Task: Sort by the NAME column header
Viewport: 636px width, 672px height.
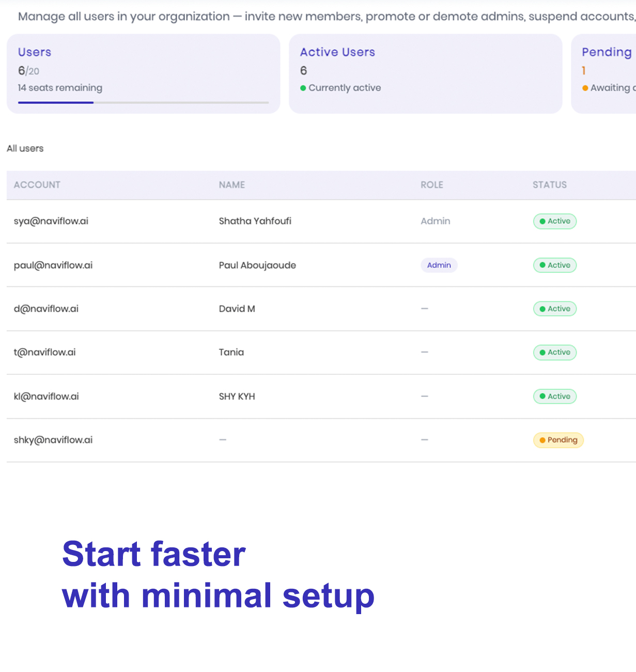Action: coord(232,185)
